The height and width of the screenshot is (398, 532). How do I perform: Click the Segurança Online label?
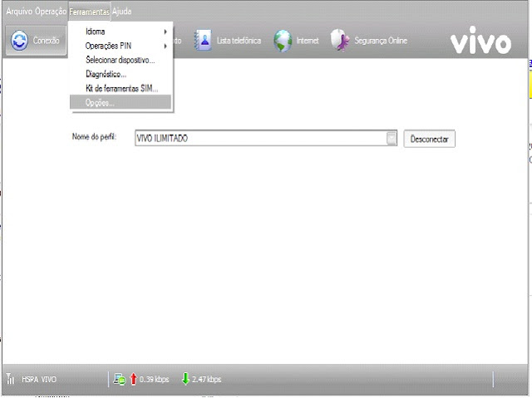(x=381, y=41)
